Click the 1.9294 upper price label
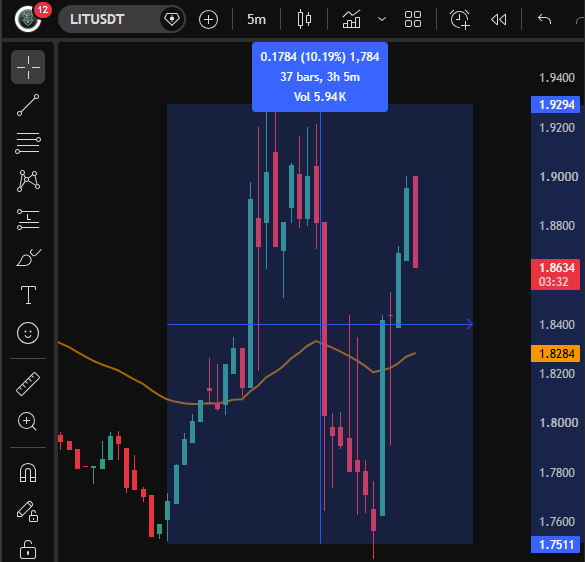The height and width of the screenshot is (562, 585). coord(556,104)
